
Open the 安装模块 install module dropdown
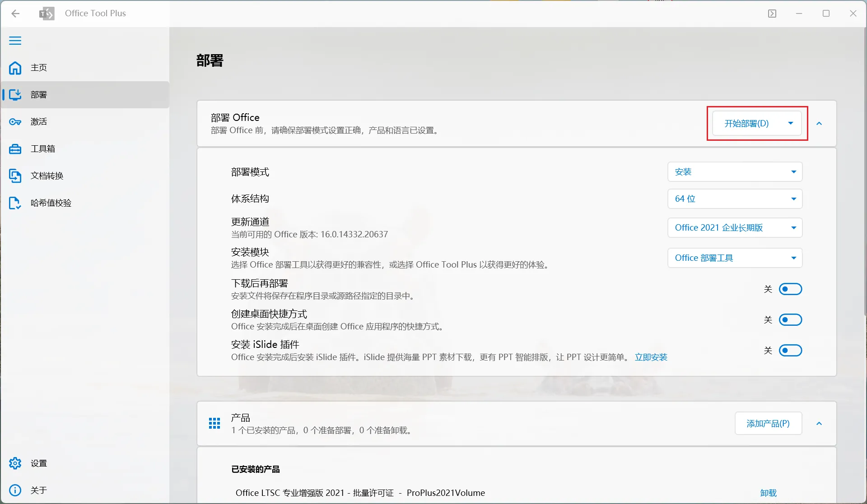[x=735, y=258]
